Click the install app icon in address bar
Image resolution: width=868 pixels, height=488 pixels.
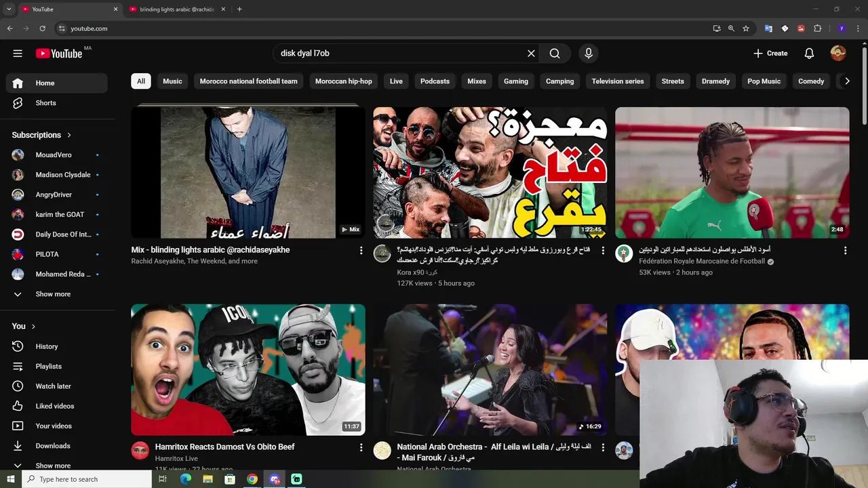(x=717, y=28)
